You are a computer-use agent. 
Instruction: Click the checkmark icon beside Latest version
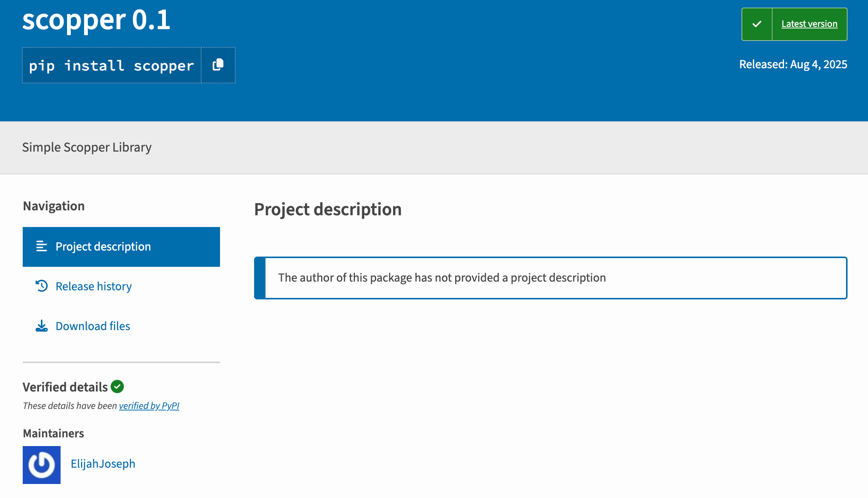pos(757,24)
